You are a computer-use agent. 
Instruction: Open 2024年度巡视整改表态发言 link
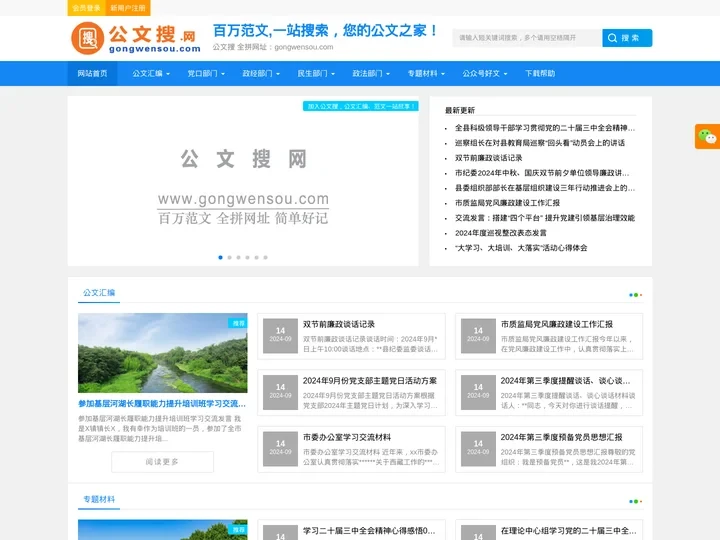click(501, 233)
